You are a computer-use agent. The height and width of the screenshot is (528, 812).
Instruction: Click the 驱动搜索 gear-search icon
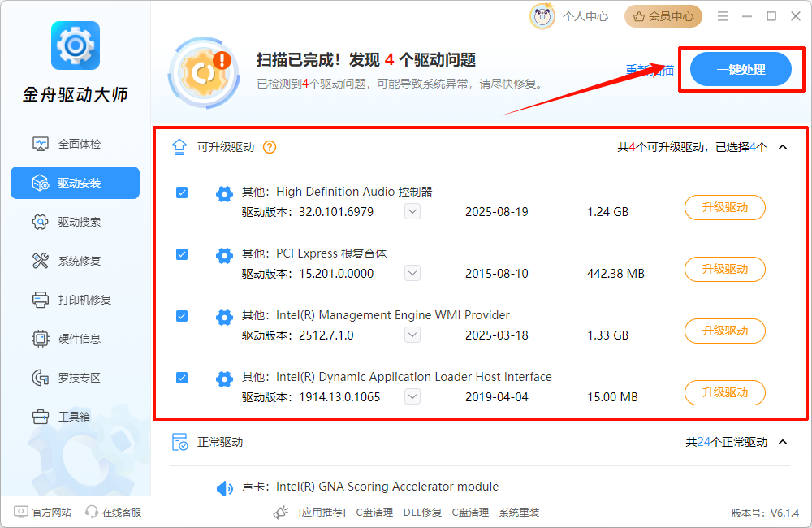pos(41,222)
